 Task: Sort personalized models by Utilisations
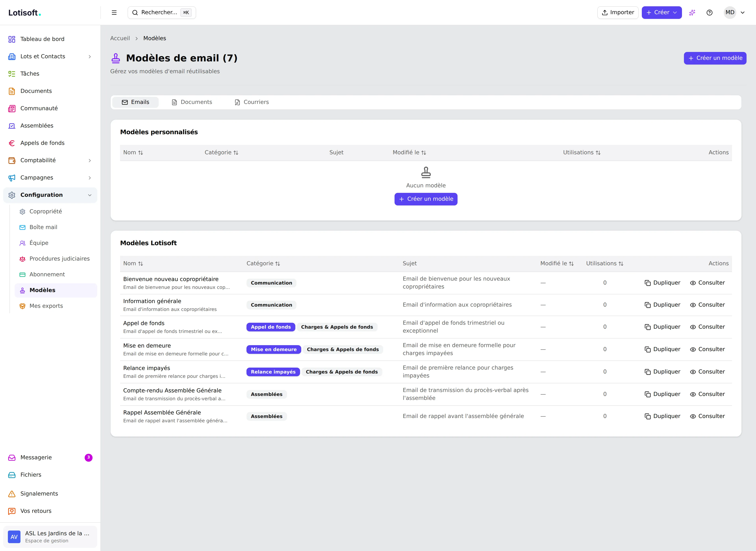582,153
